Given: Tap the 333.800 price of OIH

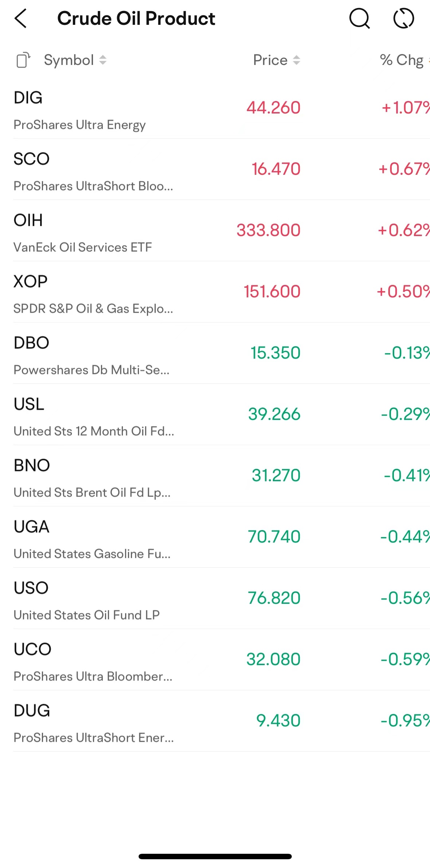Looking at the screenshot, I should coord(268,230).
